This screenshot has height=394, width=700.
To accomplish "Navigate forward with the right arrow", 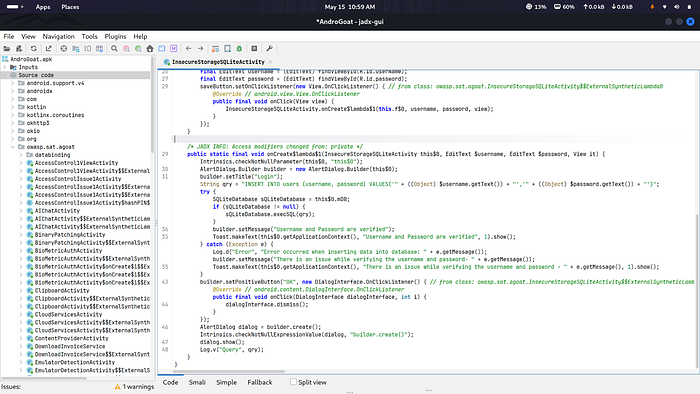I will tap(200, 49).
